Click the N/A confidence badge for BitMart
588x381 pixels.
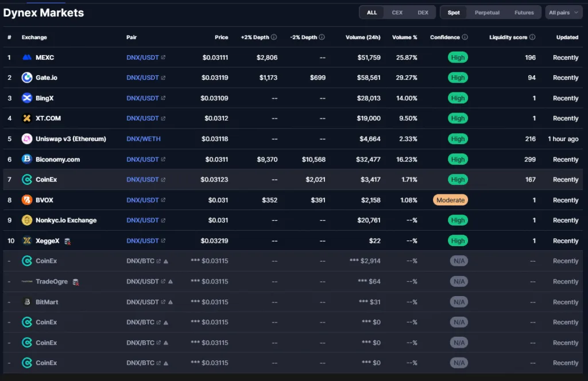[459, 302]
